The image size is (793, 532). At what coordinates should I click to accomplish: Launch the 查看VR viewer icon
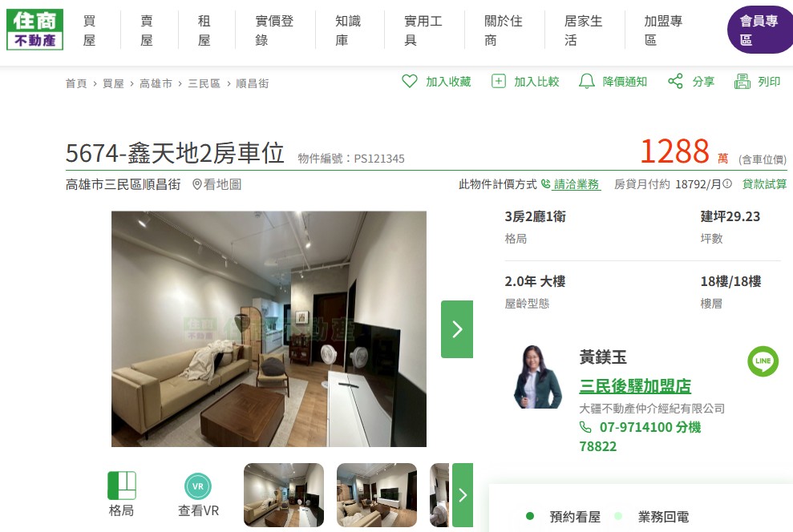[198, 486]
